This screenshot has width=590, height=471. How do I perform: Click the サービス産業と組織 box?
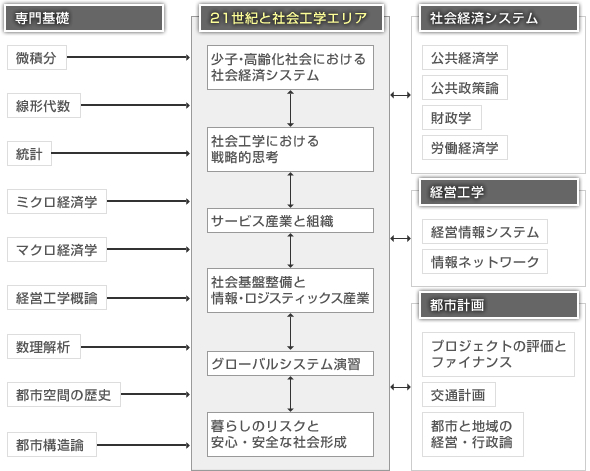(290, 220)
